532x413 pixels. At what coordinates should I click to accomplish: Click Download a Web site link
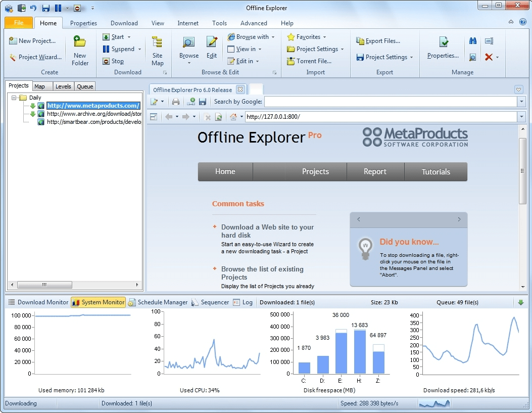tap(267, 231)
